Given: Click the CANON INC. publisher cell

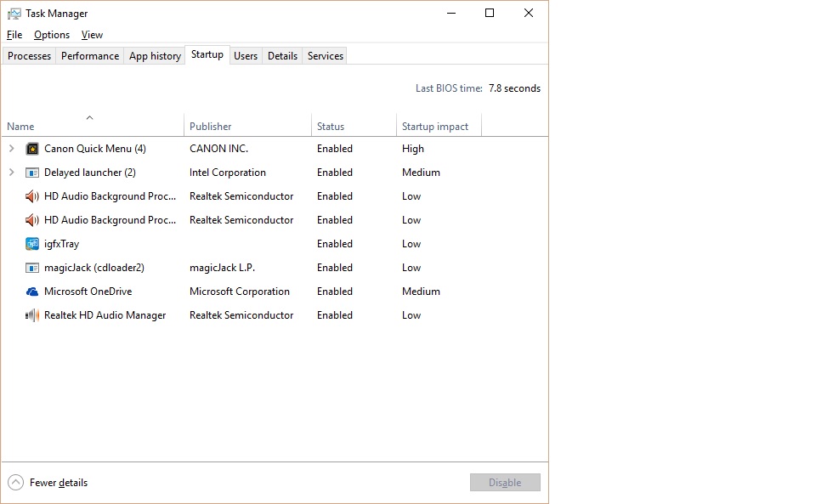Looking at the screenshot, I should [x=218, y=149].
